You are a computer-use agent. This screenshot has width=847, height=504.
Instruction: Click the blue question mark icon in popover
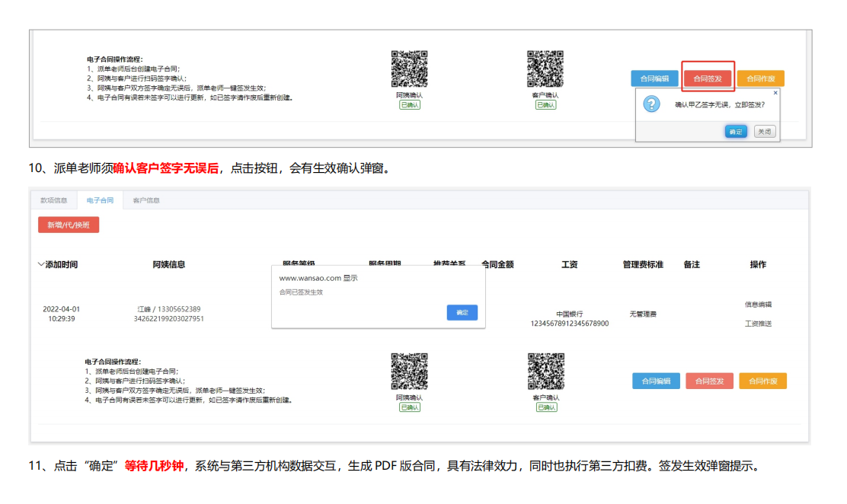click(x=651, y=104)
